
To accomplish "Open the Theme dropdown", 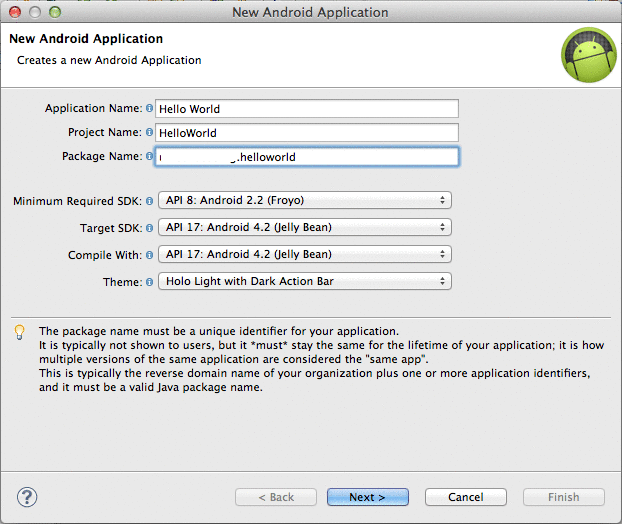I will (x=305, y=281).
